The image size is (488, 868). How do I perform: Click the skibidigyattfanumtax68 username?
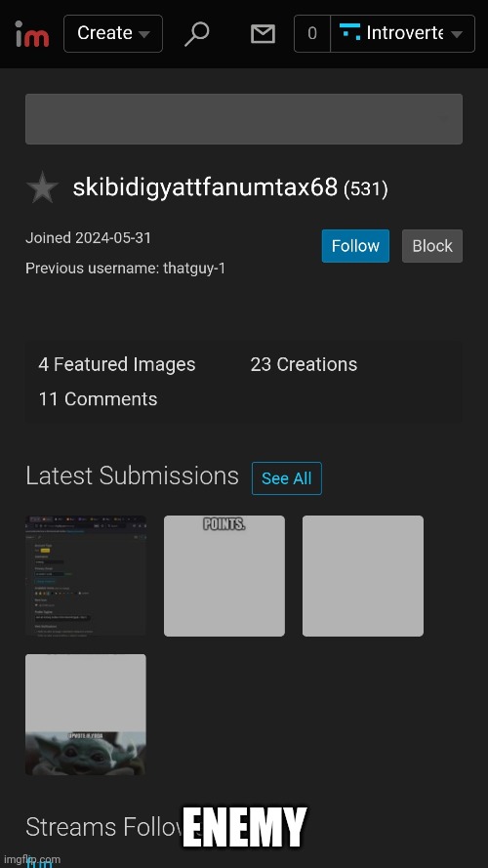(x=205, y=187)
